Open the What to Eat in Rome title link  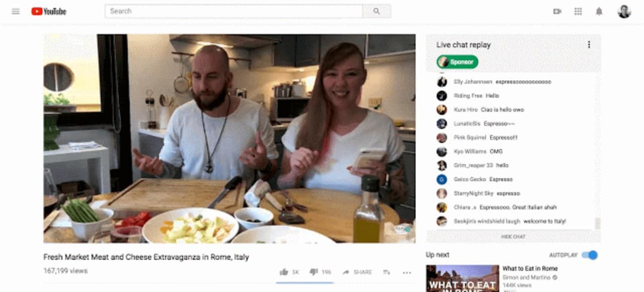pos(530,268)
